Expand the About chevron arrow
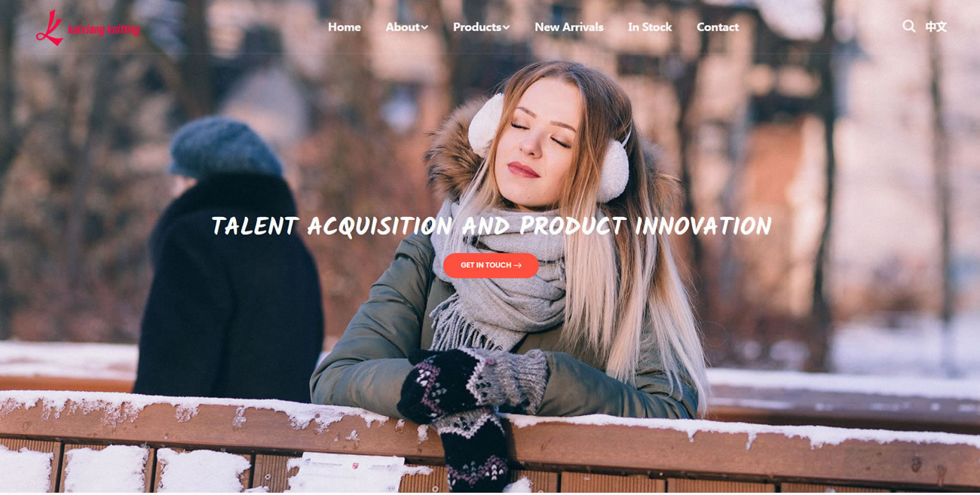 click(x=424, y=28)
